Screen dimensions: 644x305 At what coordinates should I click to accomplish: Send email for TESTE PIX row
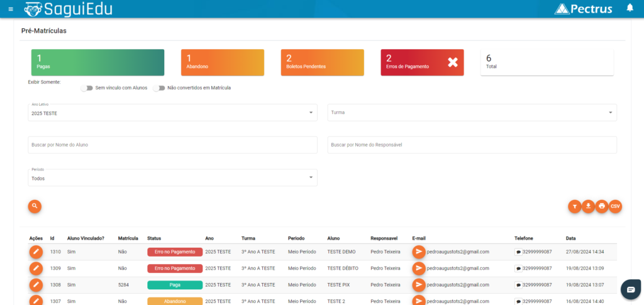pos(418,285)
